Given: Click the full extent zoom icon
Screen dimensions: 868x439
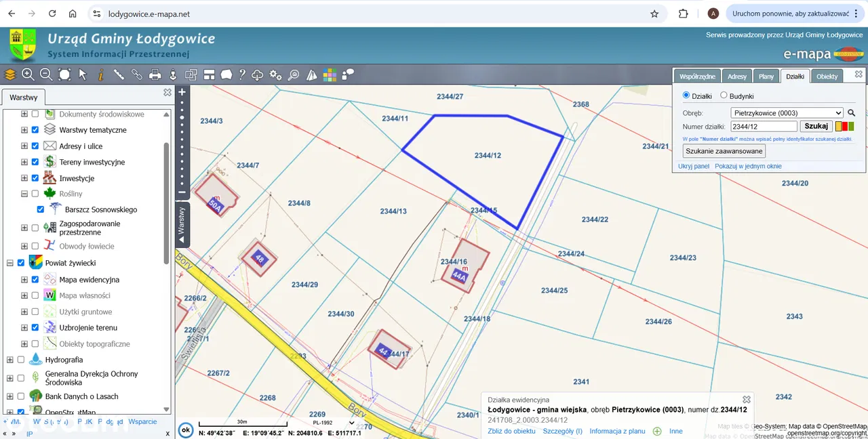Looking at the screenshot, I should [x=64, y=75].
